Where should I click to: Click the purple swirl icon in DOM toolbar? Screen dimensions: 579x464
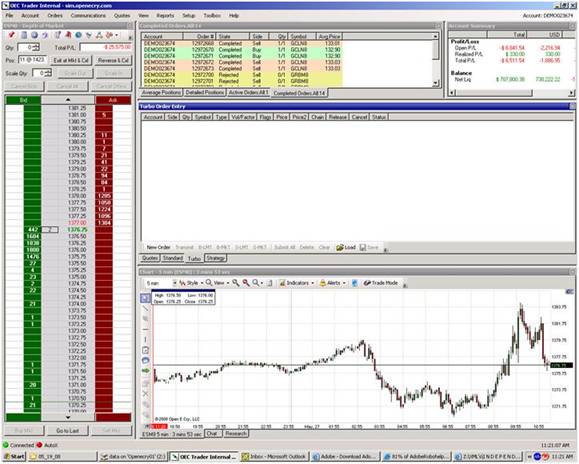pos(45,35)
